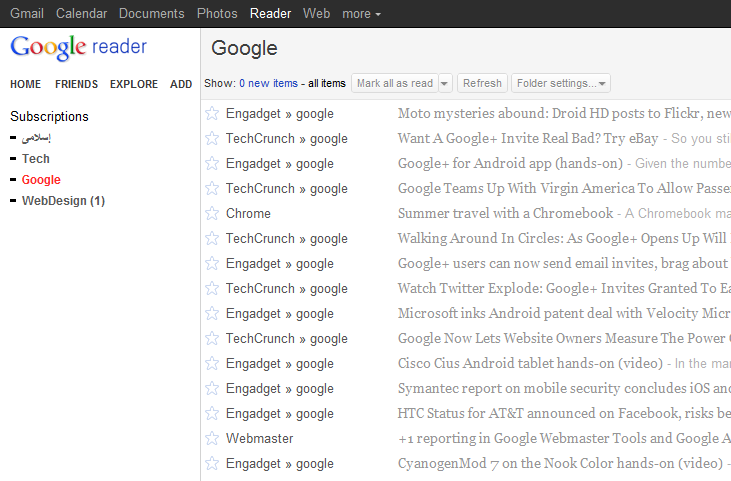Open Google+ for Android app (hands-on)

click(510, 163)
